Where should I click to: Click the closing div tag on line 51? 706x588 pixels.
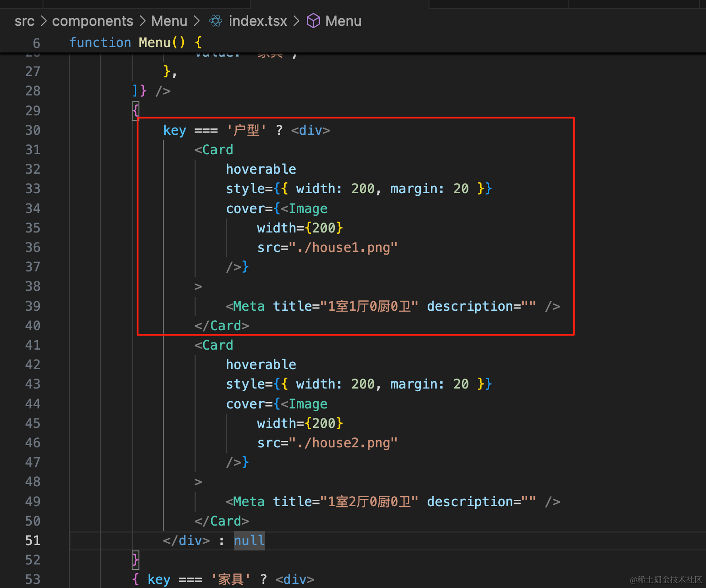(x=186, y=541)
